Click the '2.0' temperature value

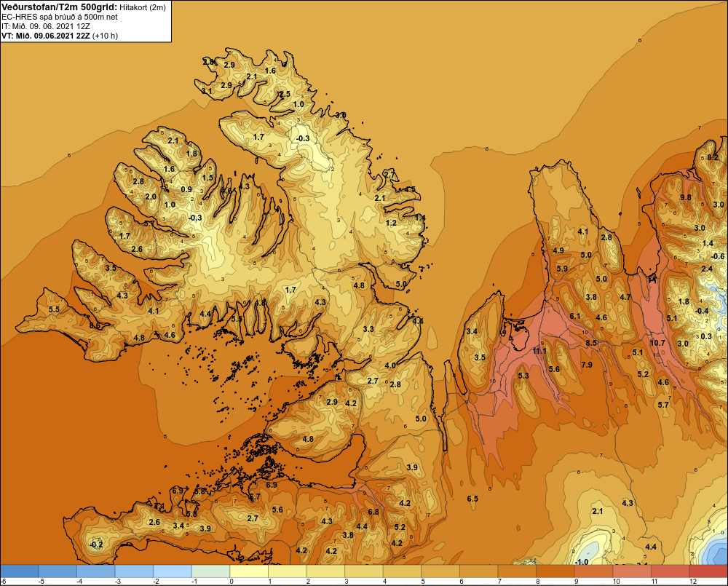click(151, 197)
